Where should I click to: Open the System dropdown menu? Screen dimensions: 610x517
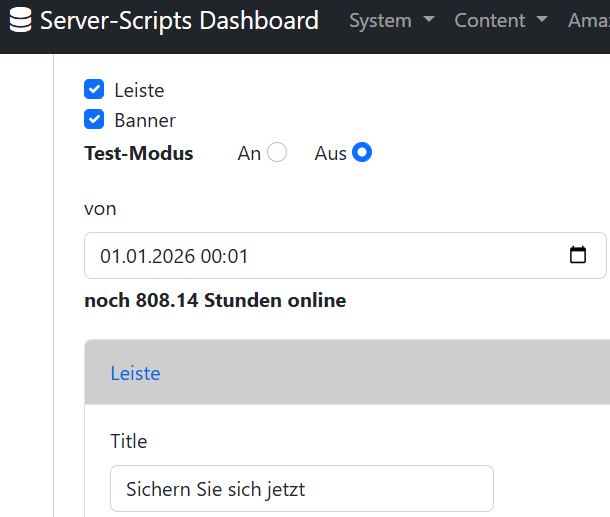pos(392,20)
